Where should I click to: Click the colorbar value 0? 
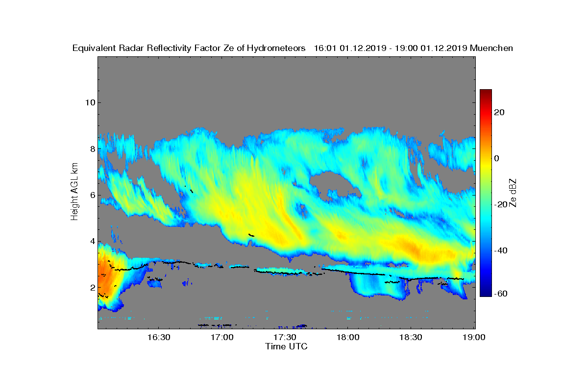(497, 158)
